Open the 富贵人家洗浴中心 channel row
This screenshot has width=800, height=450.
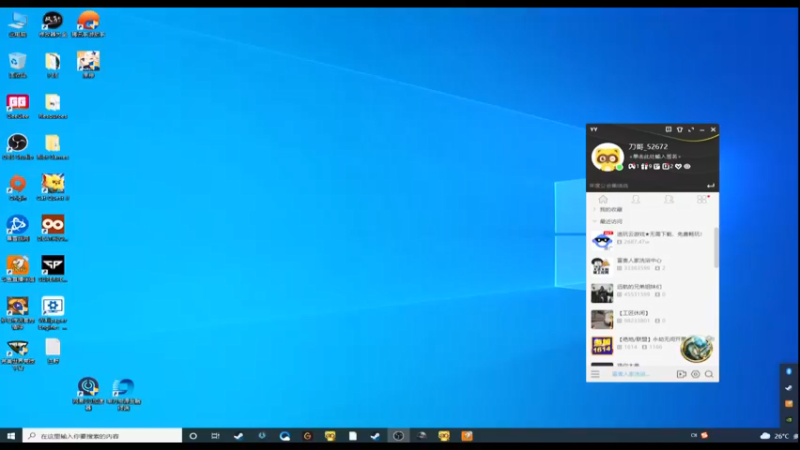[x=652, y=265]
